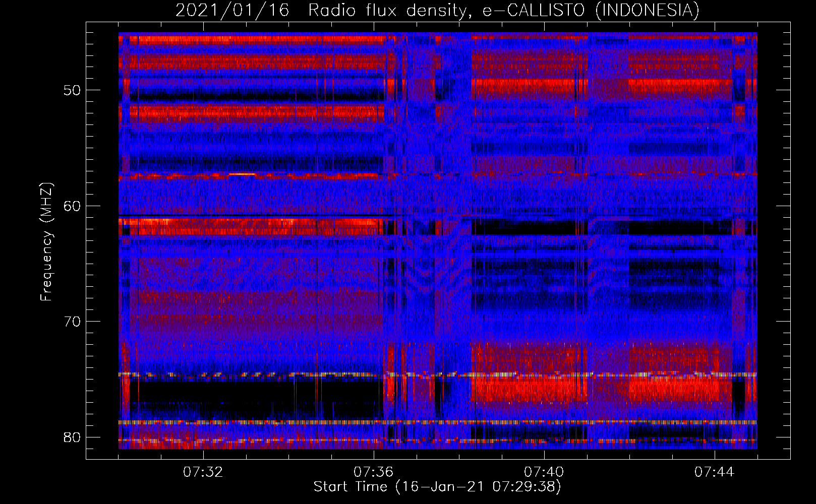Click the '07:44' time tick label
This screenshot has width=816, height=504.
point(715,472)
